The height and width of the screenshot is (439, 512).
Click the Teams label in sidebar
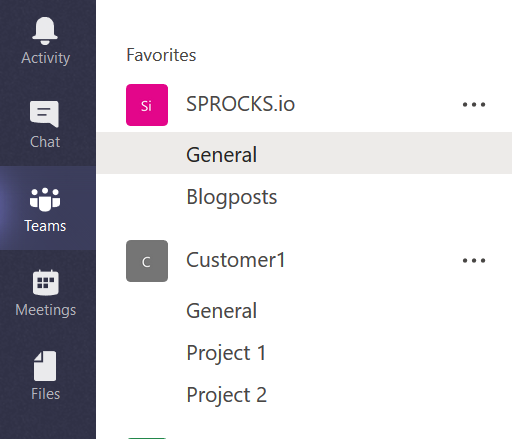(45, 226)
